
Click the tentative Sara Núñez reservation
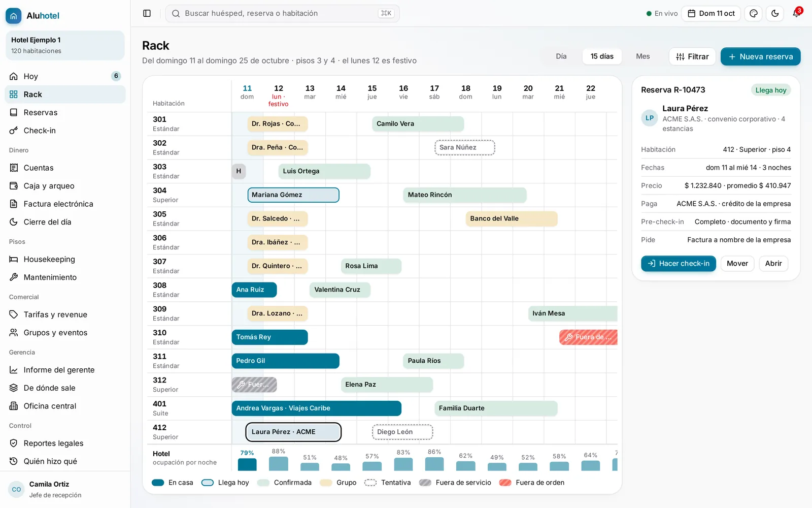tap(465, 148)
